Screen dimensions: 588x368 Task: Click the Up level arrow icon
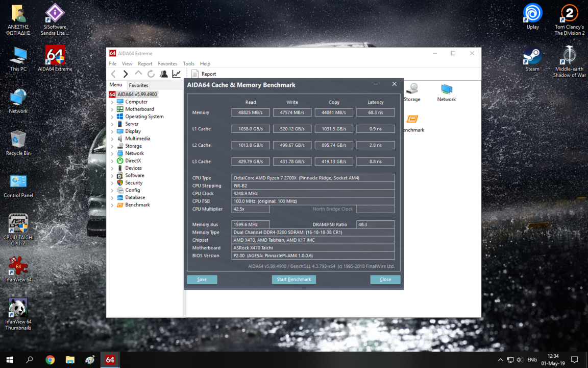pos(138,73)
